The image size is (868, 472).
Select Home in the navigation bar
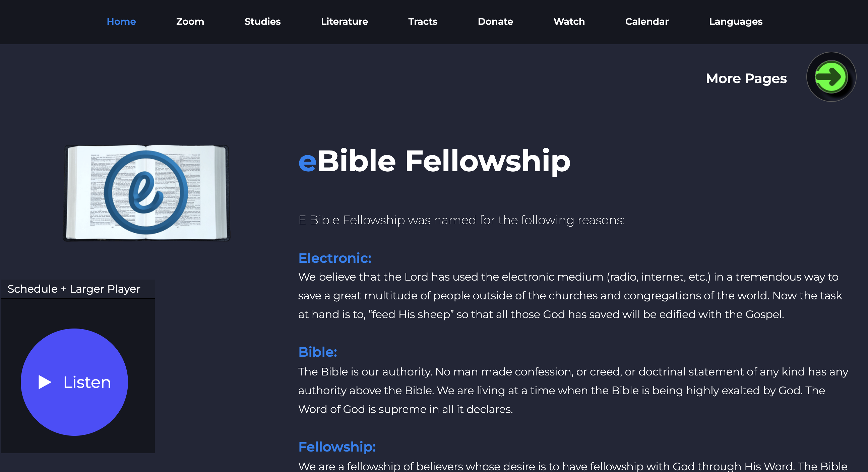[121, 21]
